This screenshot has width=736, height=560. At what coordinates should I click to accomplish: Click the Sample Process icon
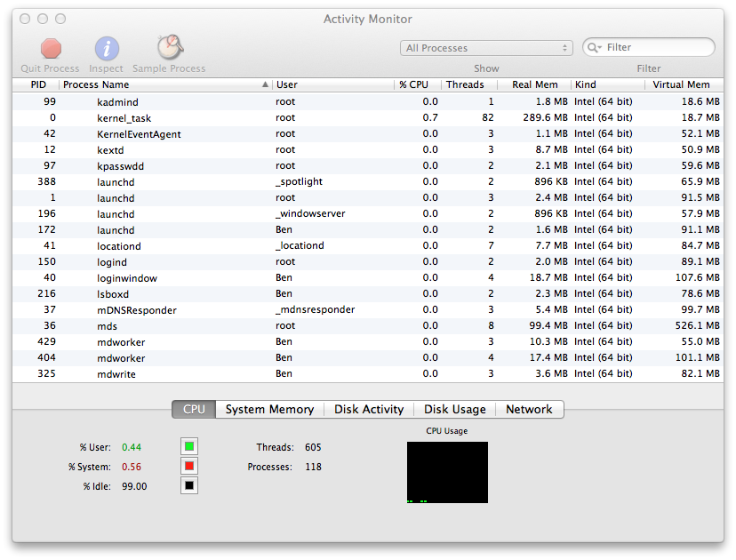170,47
